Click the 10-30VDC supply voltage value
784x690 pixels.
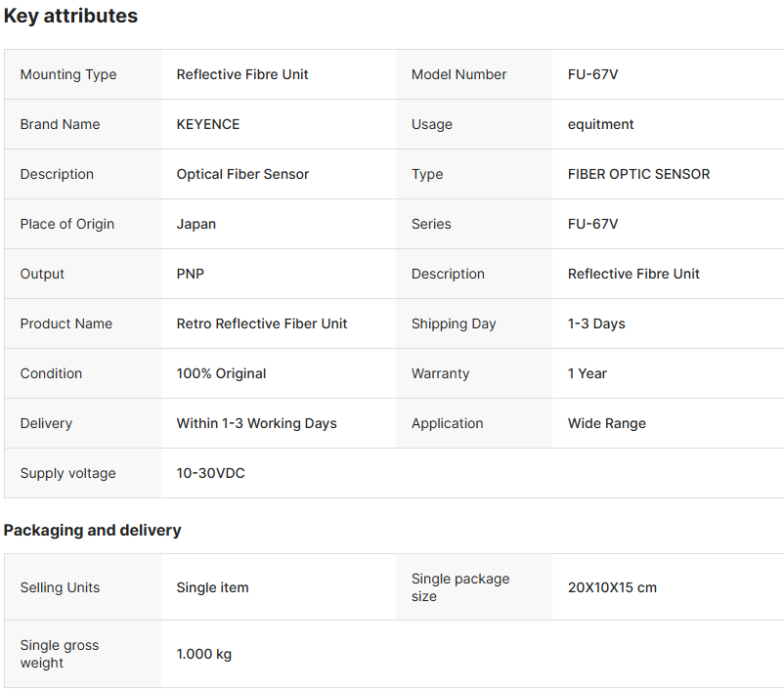(x=210, y=473)
